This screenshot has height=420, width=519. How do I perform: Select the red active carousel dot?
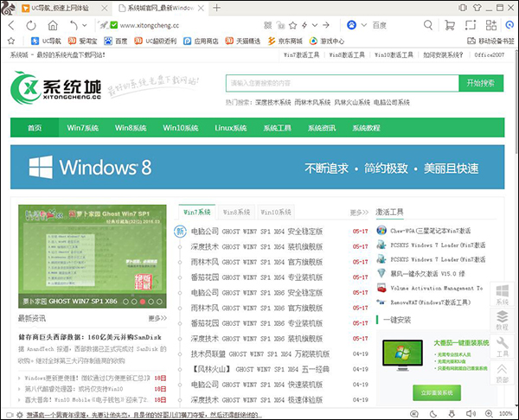pos(143,302)
